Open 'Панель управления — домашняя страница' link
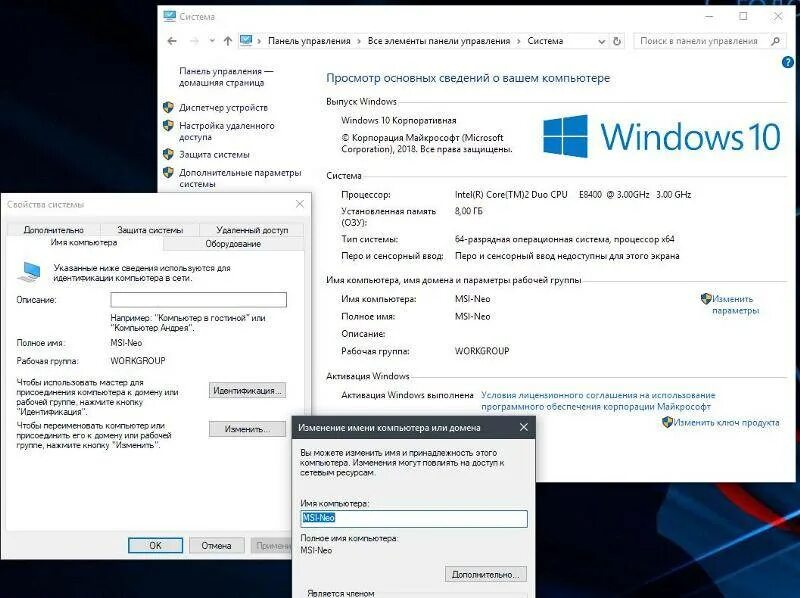Screen dimensions: 800x598 [226, 77]
